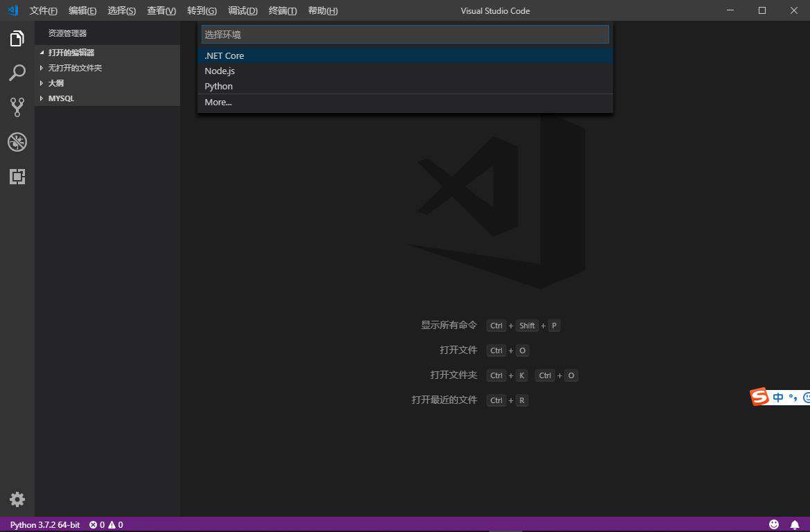This screenshot has width=810, height=532.
Task: Click the 打开文件夹 shortcut label
Action: 454,375
